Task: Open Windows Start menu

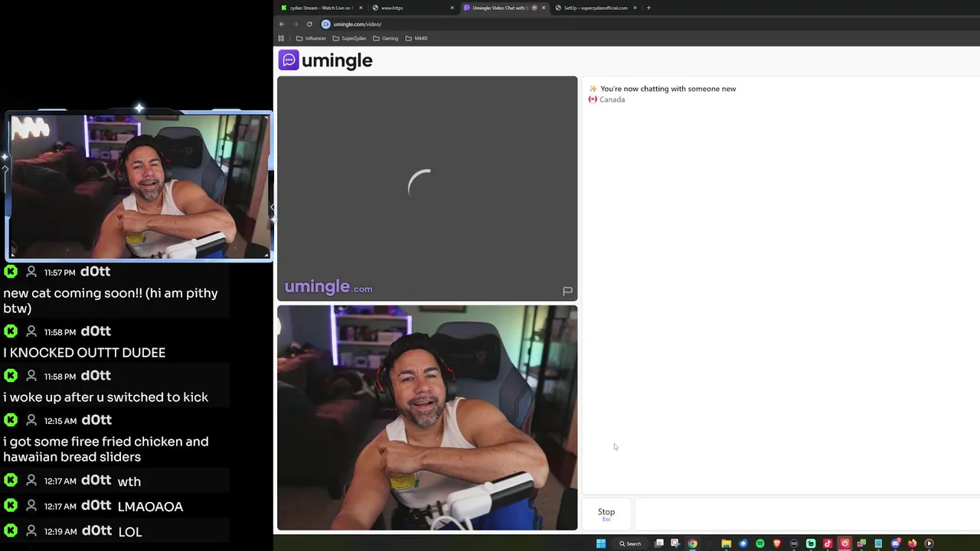Action: click(601, 543)
